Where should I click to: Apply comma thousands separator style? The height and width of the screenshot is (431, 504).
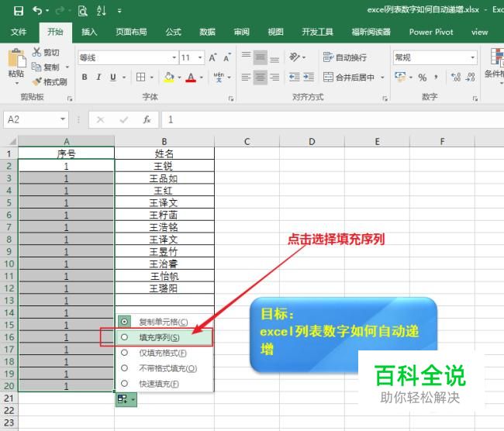pos(437,78)
